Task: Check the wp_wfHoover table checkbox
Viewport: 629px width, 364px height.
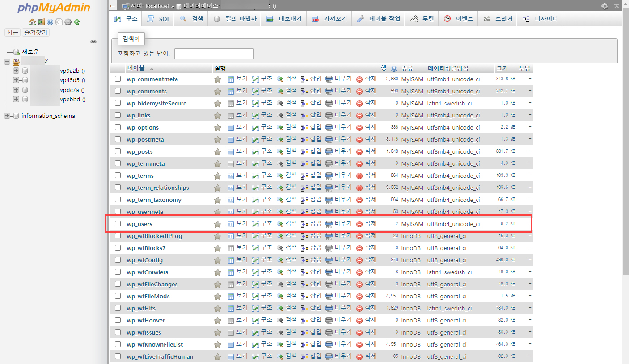Action: [118, 320]
